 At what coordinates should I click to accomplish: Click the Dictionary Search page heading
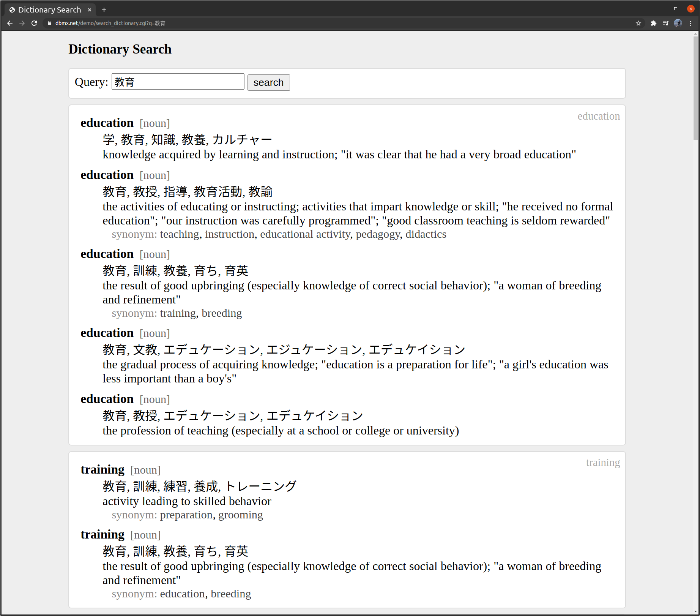coord(120,49)
